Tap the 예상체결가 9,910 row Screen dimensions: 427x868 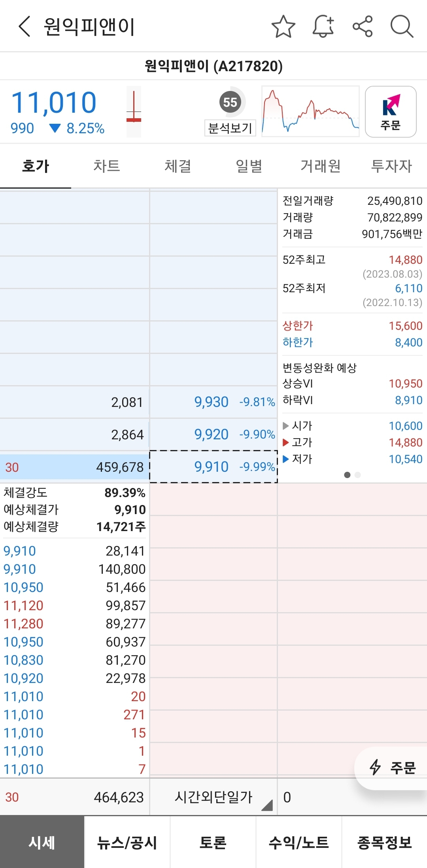75,510
